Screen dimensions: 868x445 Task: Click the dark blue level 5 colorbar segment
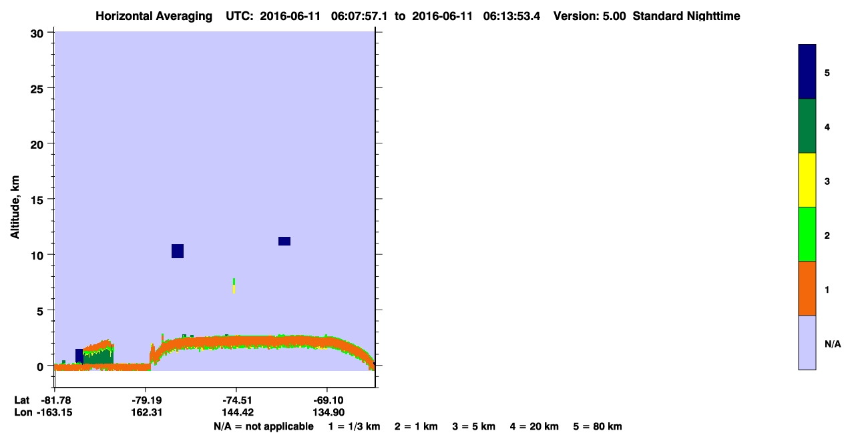pyautogui.click(x=807, y=72)
